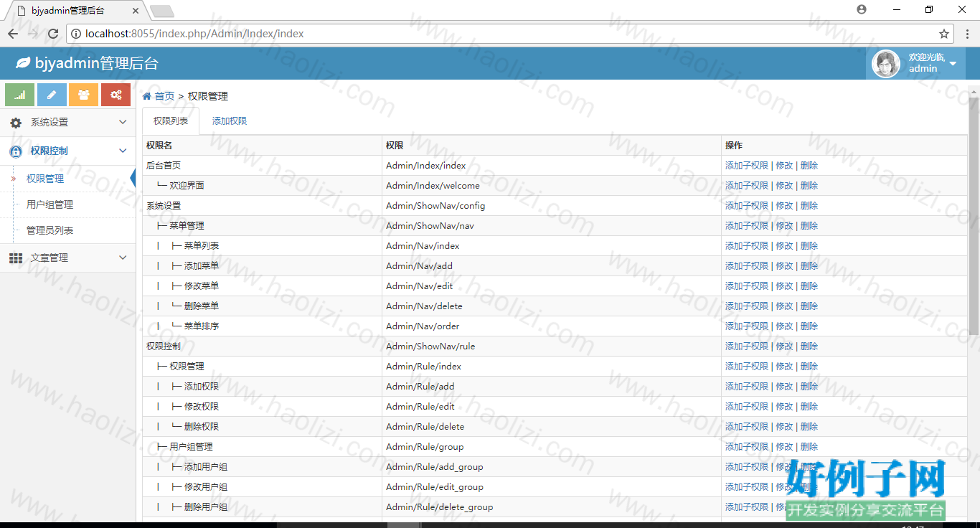Viewport: 980px width, 528px height.
Task: Expand the 系统设置 menu chevron
Action: [123, 123]
